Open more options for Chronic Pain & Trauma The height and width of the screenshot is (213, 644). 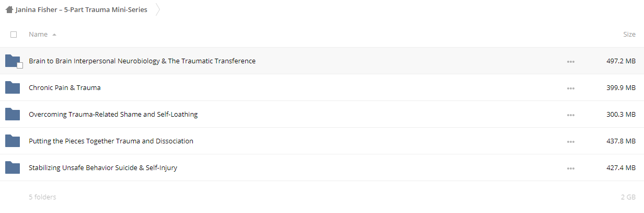coord(570,88)
